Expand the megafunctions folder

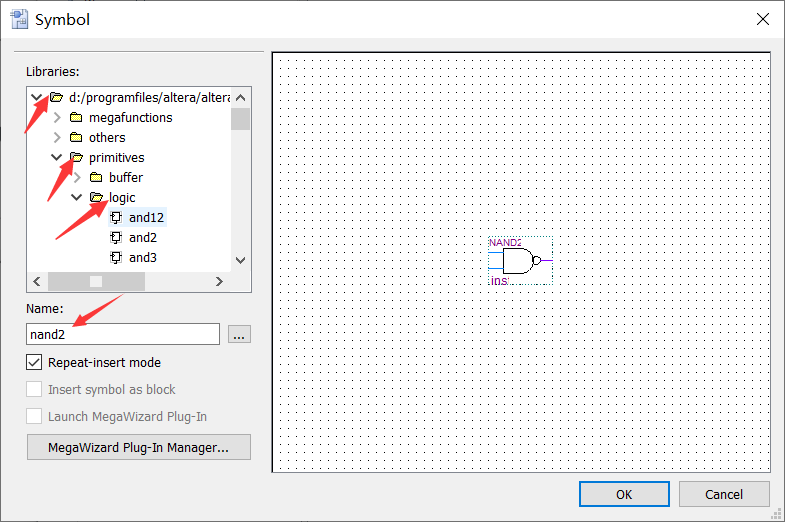point(57,117)
